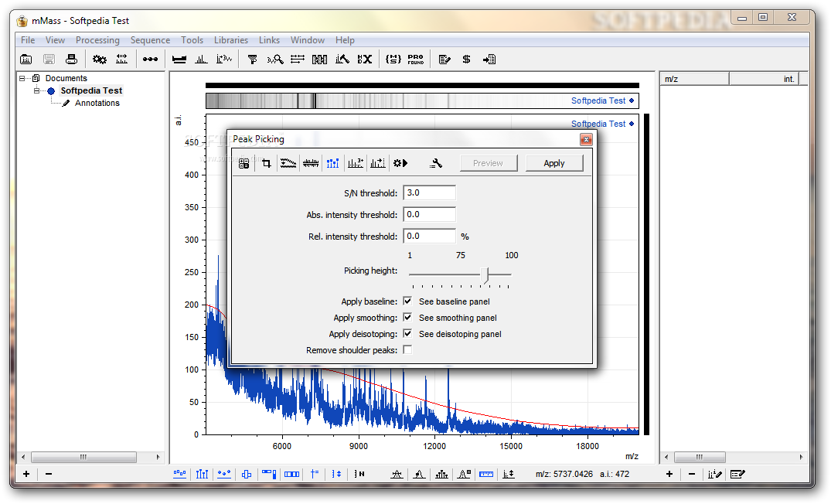Click the export arrow icon in toolbar
This screenshot has height=504, width=831.
[x=489, y=60]
